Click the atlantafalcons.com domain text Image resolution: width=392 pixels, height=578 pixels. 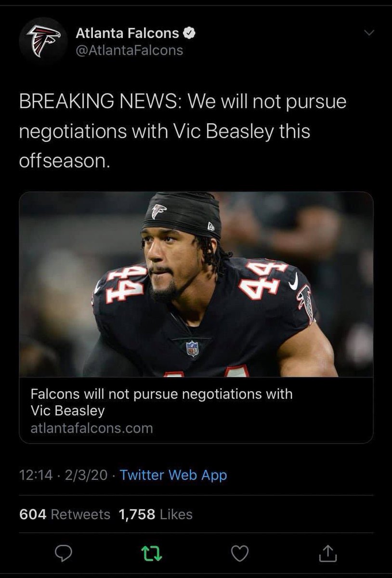click(x=91, y=428)
